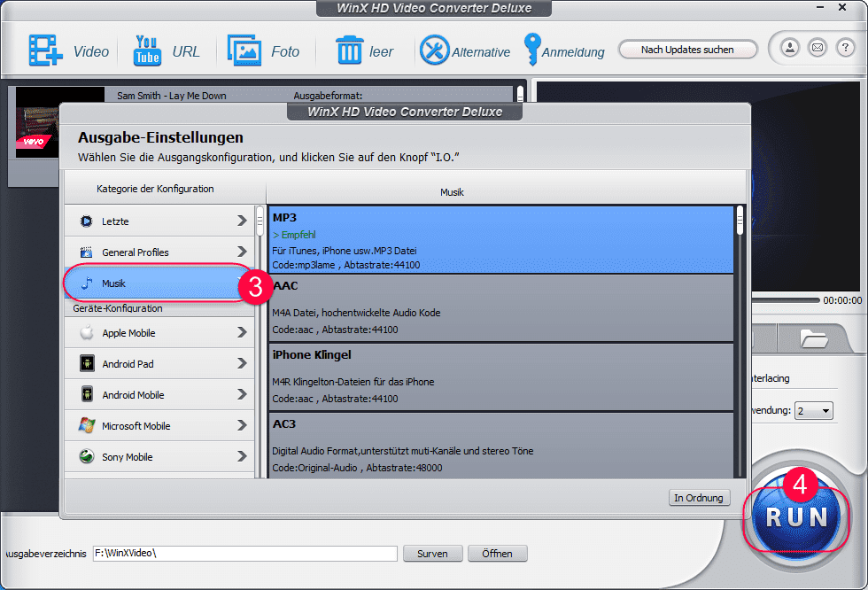Click the Ausgabeverzeichnis path field
This screenshot has width=868, height=590.
tap(244, 554)
